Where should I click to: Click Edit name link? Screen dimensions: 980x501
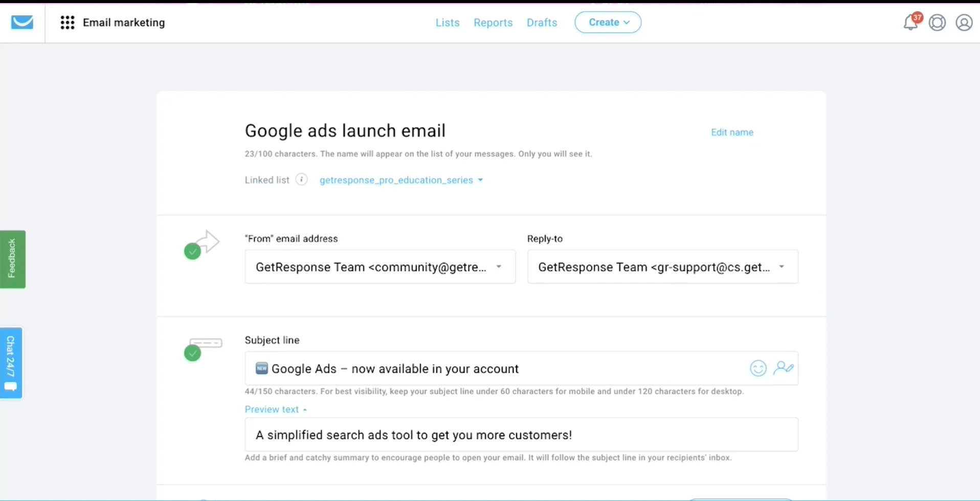(x=732, y=132)
